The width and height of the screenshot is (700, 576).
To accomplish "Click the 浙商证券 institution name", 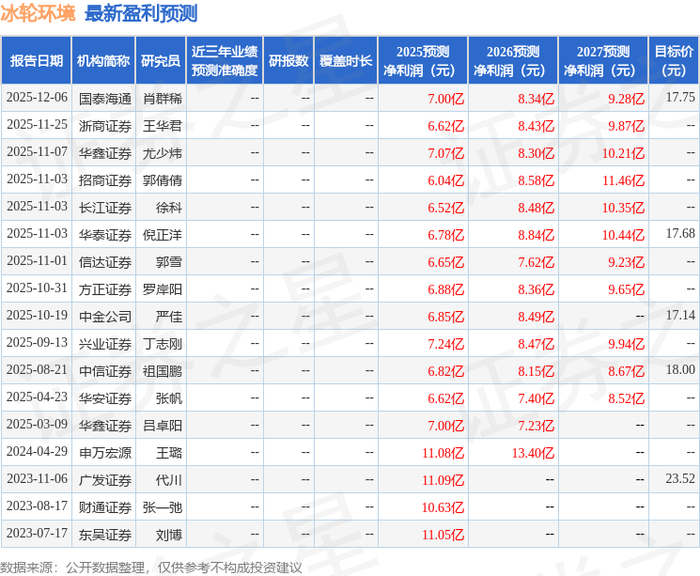I will tap(105, 126).
